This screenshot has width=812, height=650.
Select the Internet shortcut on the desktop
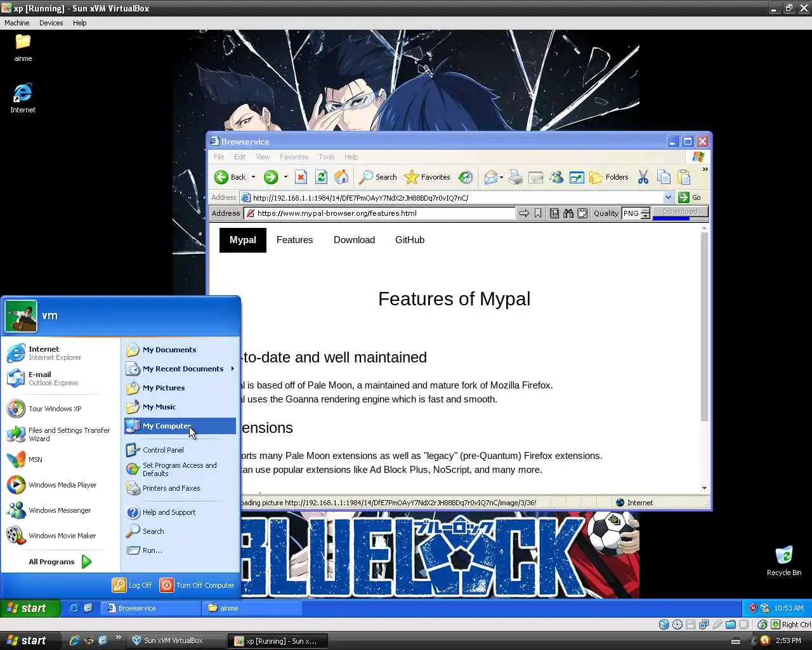coord(23,98)
